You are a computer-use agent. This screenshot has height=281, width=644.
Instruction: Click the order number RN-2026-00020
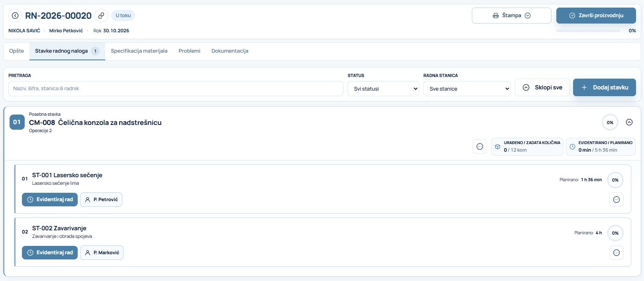[x=58, y=16]
